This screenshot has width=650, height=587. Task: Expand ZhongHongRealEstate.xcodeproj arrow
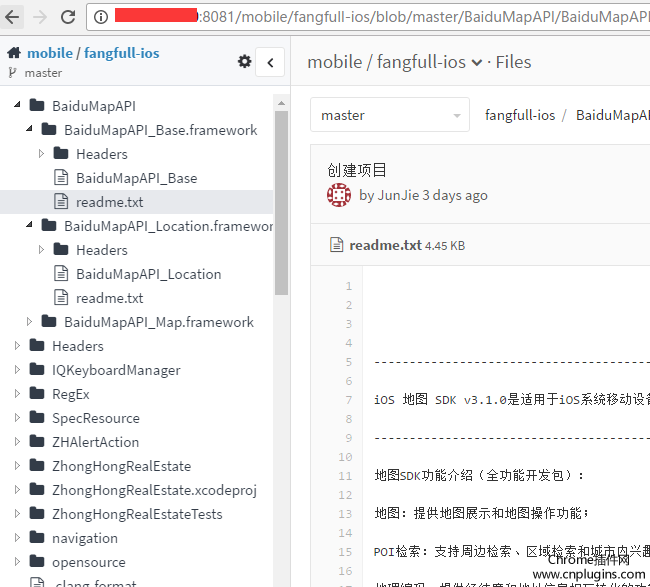pyautogui.click(x=17, y=490)
